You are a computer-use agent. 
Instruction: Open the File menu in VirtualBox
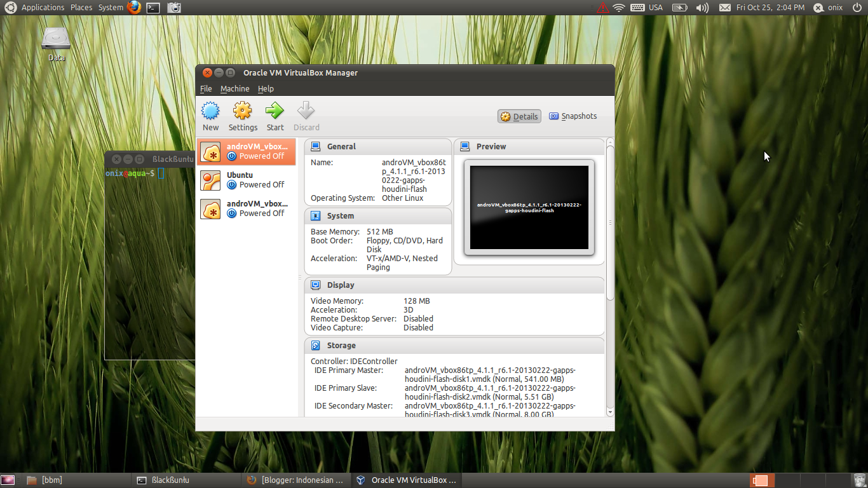coord(206,89)
